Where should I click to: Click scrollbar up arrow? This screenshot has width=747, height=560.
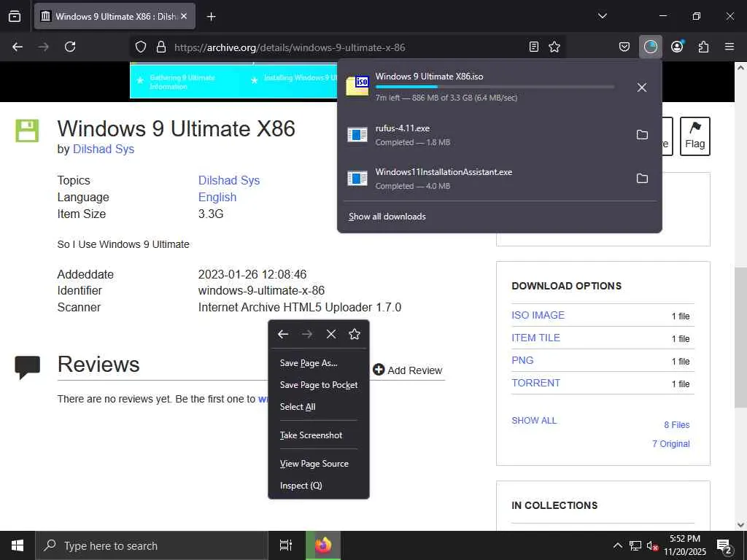coord(740,68)
